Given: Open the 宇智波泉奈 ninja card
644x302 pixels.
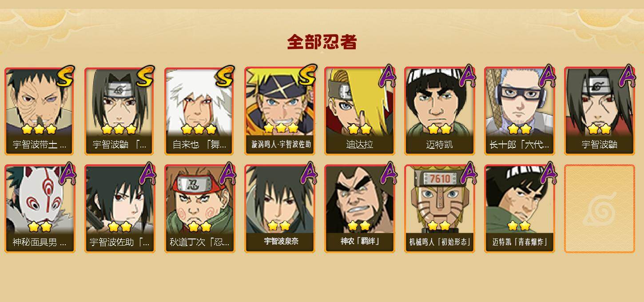Looking at the screenshot, I should pyautogui.click(x=280, y=209).
